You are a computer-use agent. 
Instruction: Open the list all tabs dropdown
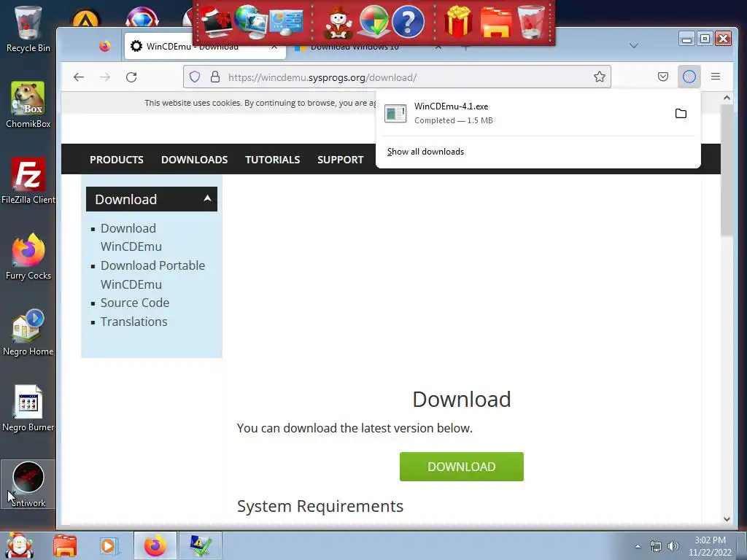(633, 46)
